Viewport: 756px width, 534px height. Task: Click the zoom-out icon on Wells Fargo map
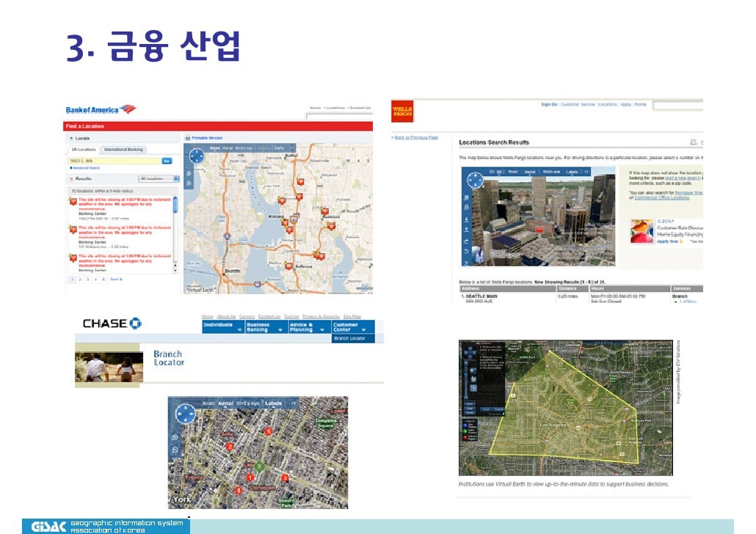click(466, 208)
